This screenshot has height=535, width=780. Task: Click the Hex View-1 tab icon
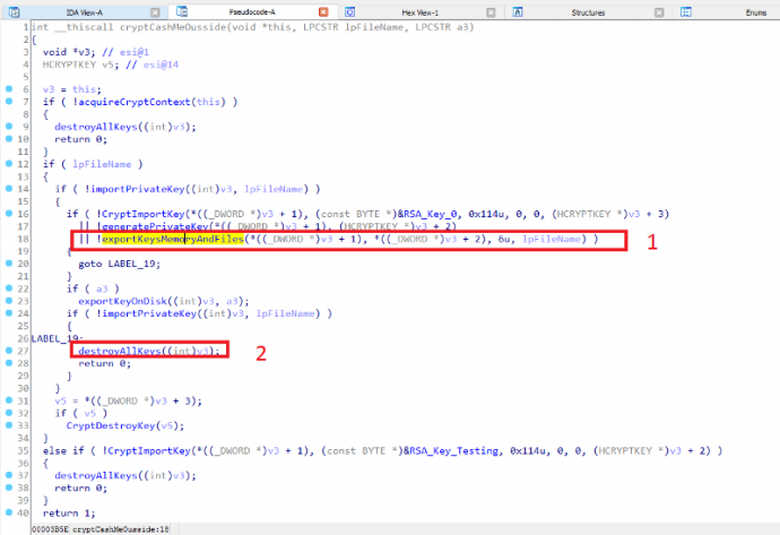pyautogui.click(x=351, y=12)
